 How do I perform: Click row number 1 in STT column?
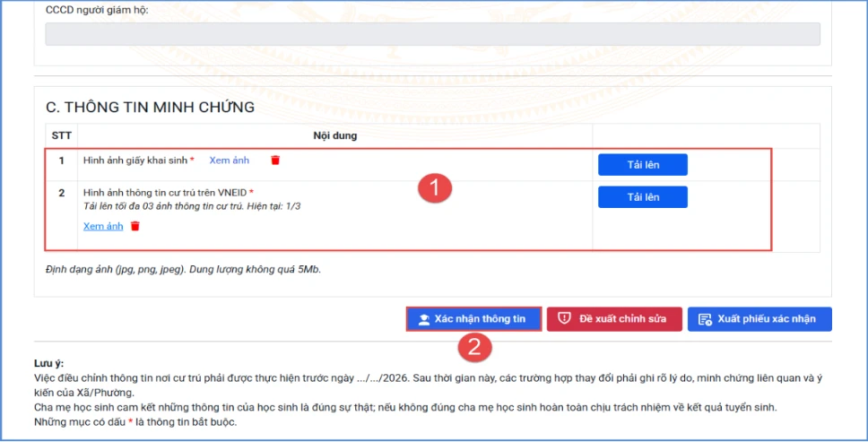pos(61,160)
